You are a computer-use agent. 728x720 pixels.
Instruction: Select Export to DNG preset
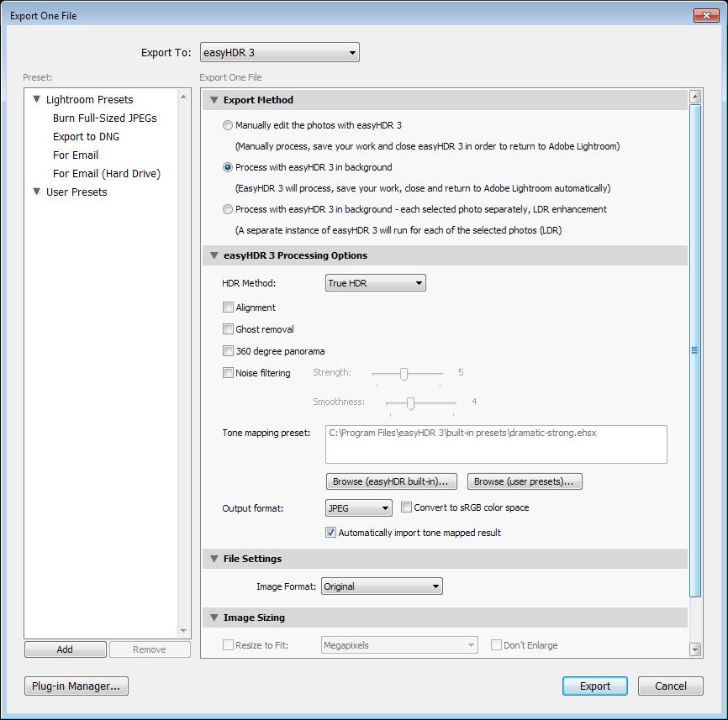point(86,137)
